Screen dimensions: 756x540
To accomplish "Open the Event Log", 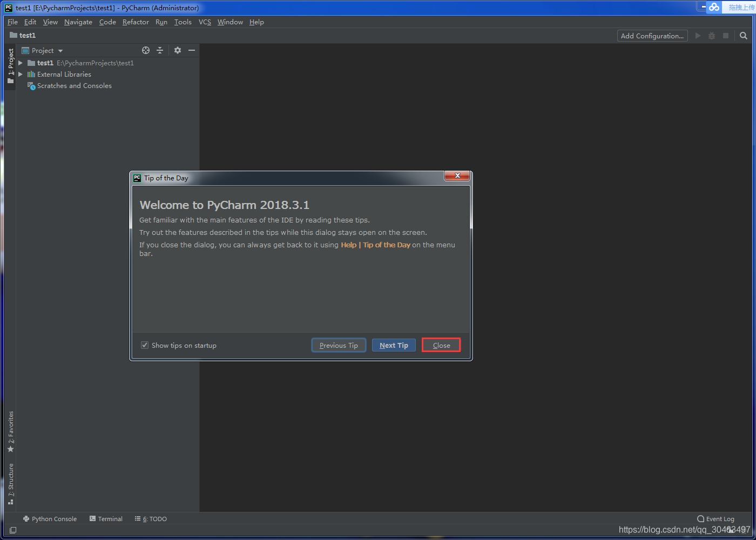I will 715,519.
